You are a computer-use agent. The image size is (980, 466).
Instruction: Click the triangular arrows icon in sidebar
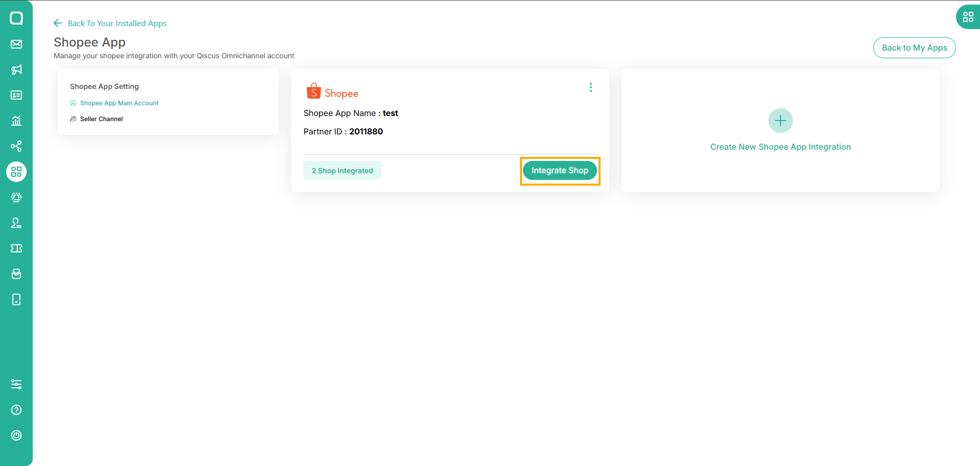pos(16,197)
